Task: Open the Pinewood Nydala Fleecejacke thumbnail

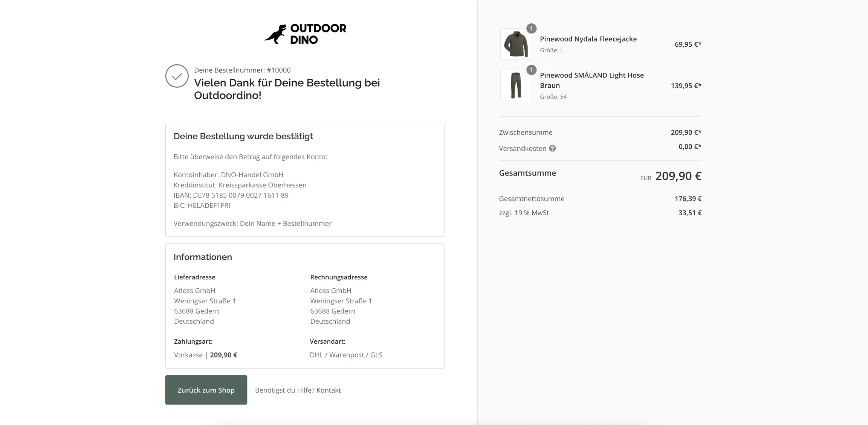Action: pos(516,44)
